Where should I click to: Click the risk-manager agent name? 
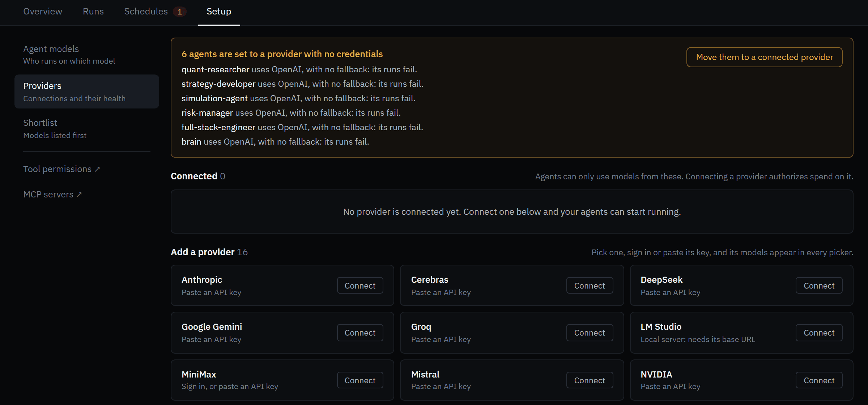(207, 113)
